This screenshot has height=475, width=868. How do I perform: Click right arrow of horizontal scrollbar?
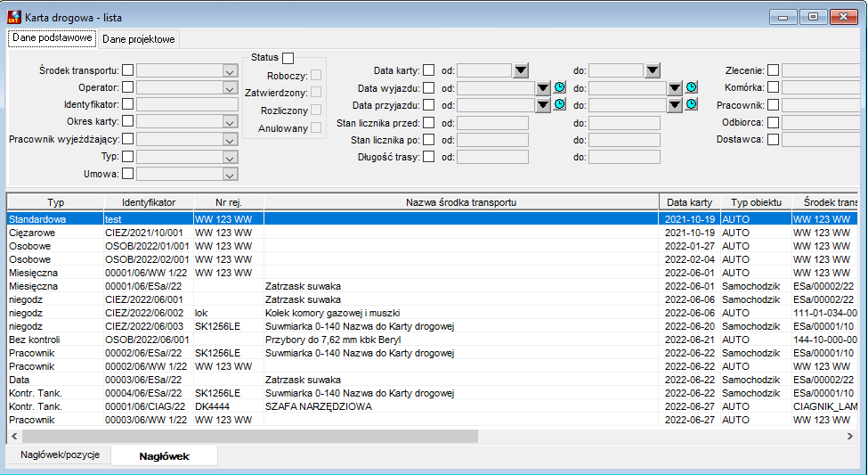click(849, 436)
